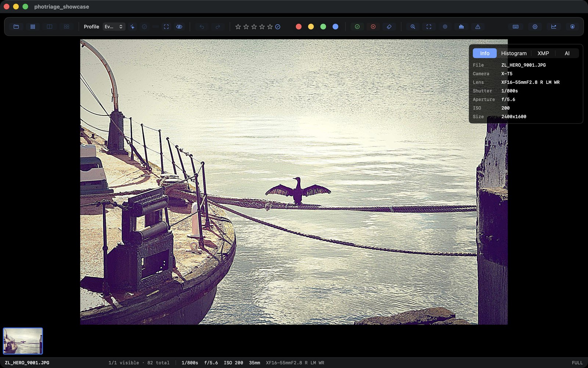
Task: Click the photriage_showcase window title
Action: (61, 7)
